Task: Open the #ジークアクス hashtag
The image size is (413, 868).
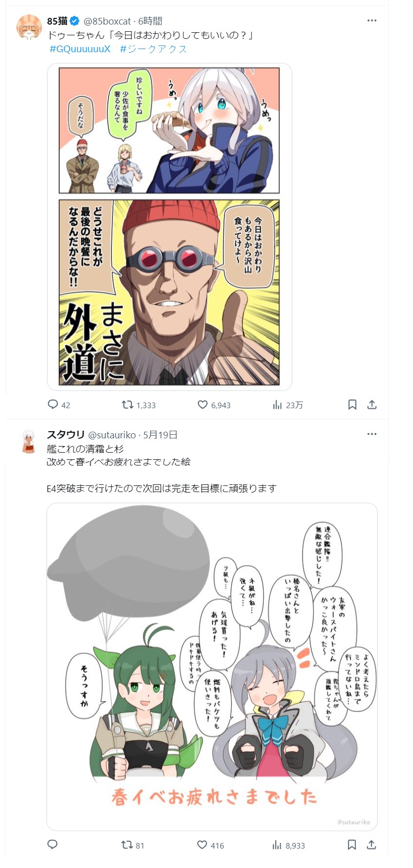Action: click(x=154, y=49)
